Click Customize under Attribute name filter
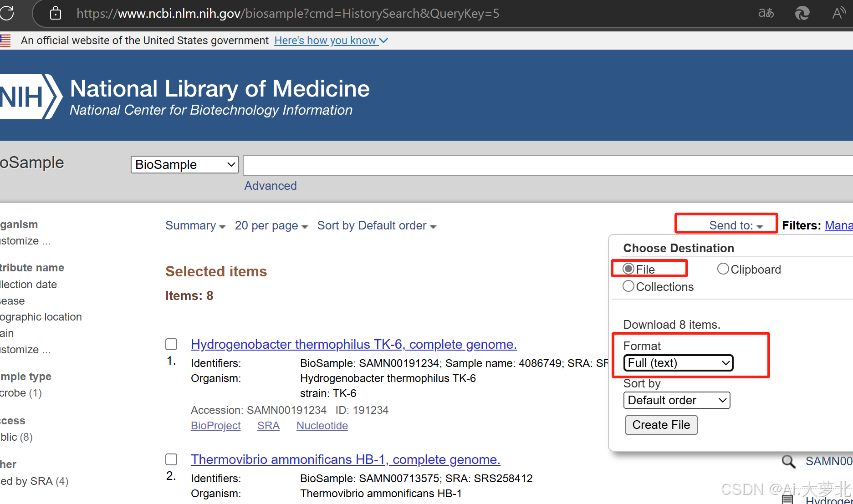Screen dimensions: 853x504 26,350
